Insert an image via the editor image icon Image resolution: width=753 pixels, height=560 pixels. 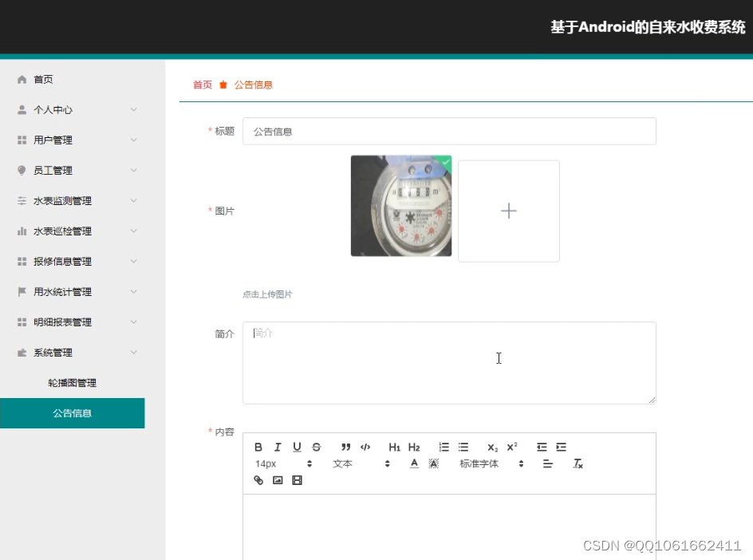point(277,480)
